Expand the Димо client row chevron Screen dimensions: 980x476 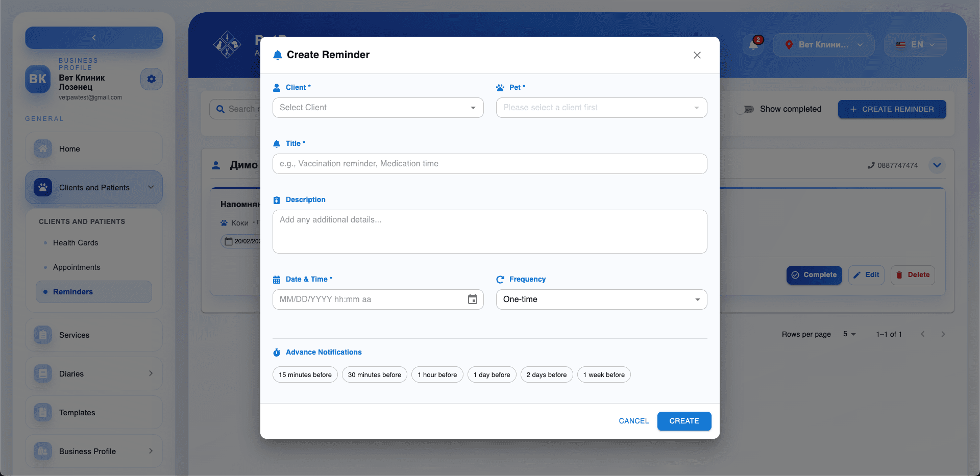click(x=937, y=165)
